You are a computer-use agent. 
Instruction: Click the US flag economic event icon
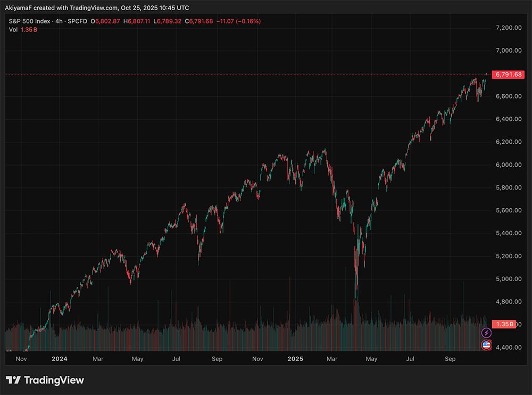pos(486,345)
